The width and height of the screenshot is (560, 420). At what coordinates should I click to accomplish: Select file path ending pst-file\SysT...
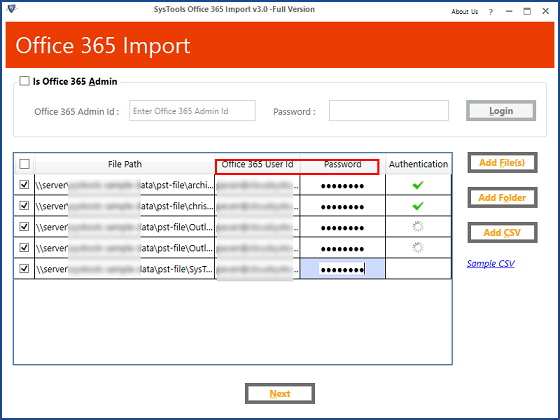(x=124, y=269)
